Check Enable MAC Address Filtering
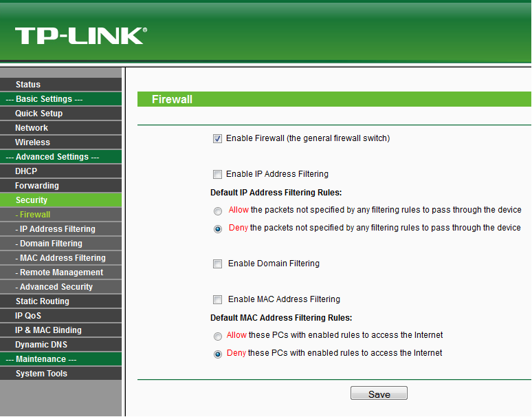The height and width of the screenshot is (417, 532). pyautogui.click(x=217, y=299)
